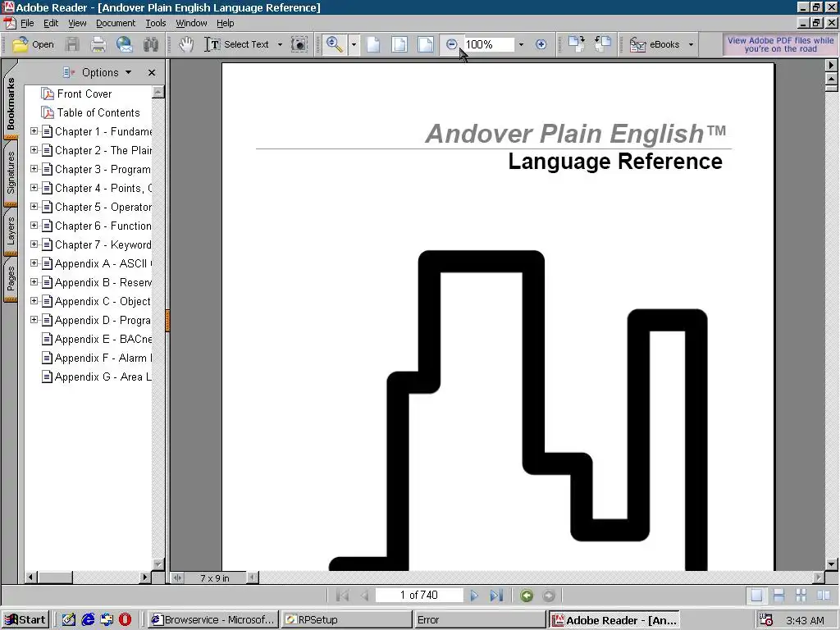Click the zoom in plus button
Image resolution: width=840 pixels, height=630 pixels.
pyautogui.click(x=541, y=44)
